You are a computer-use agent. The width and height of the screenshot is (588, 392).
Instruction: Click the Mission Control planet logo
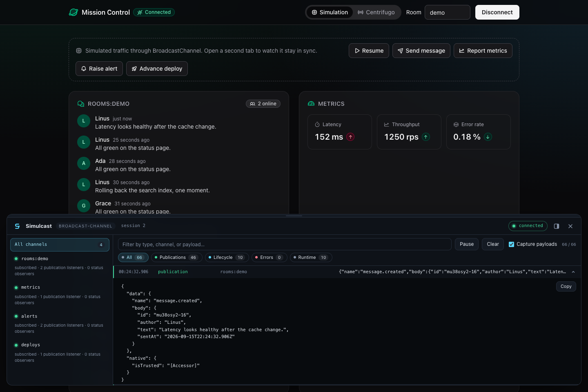pyautogui.click(x=73, y=12)
